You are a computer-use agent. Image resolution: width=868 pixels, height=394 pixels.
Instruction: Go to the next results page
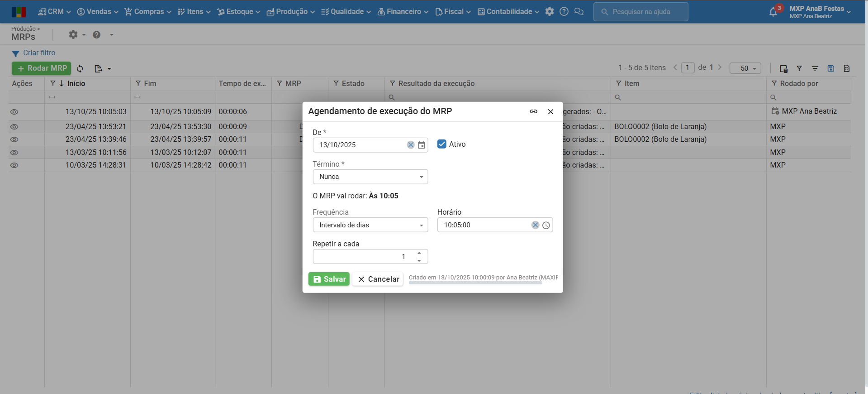point(720,67)
